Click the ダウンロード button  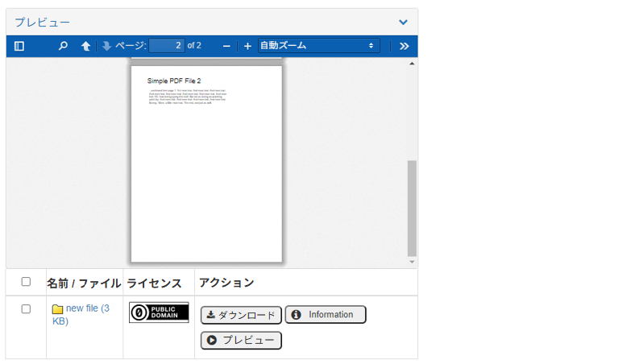click(x=241, y=315)
